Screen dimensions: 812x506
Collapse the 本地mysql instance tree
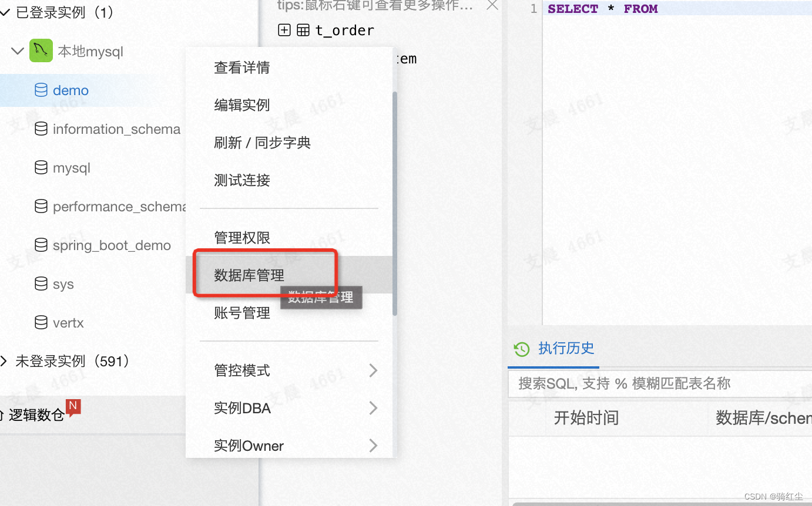coord(17,51)
